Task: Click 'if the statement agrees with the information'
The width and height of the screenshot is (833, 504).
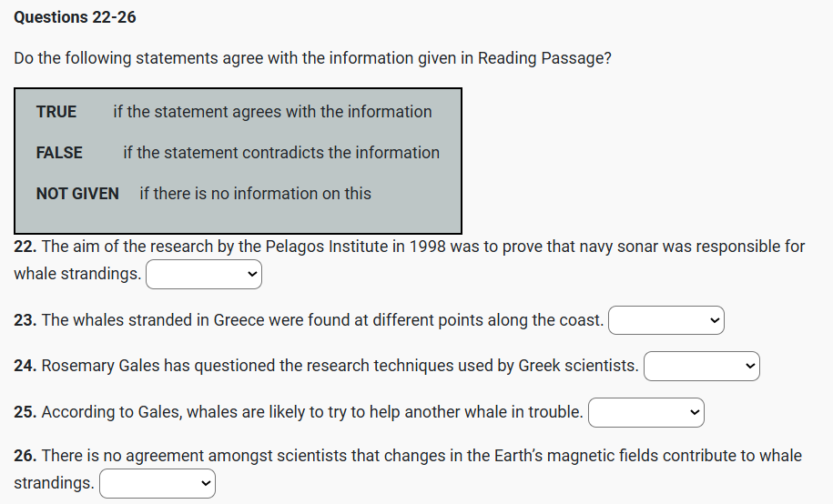Action: pos(272,112)
